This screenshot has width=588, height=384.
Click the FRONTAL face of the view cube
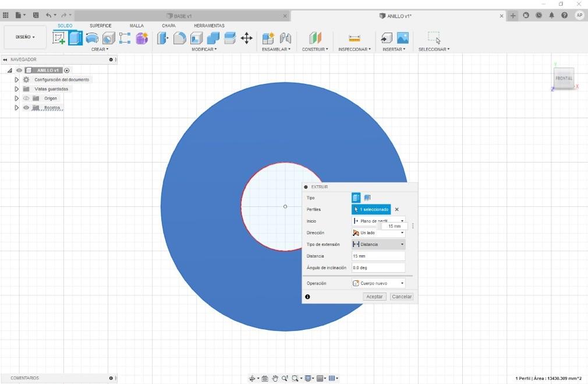pos(564,78)
